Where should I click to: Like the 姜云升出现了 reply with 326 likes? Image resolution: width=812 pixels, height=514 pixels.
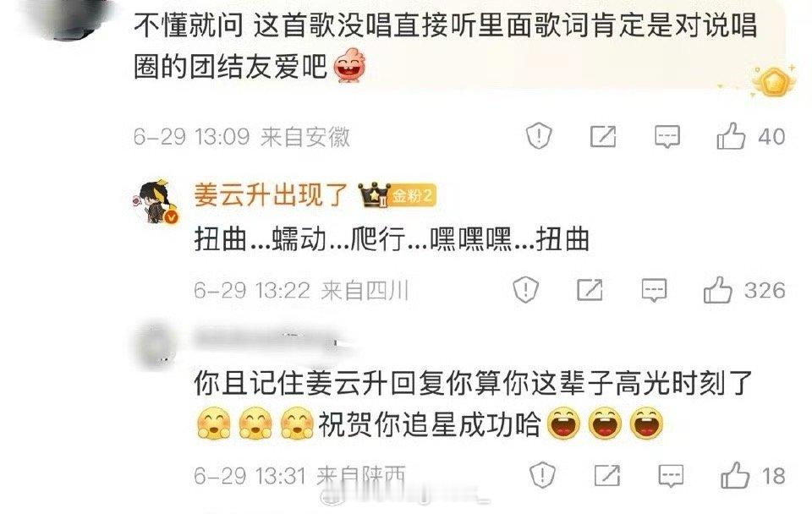[x=718, y=289]
